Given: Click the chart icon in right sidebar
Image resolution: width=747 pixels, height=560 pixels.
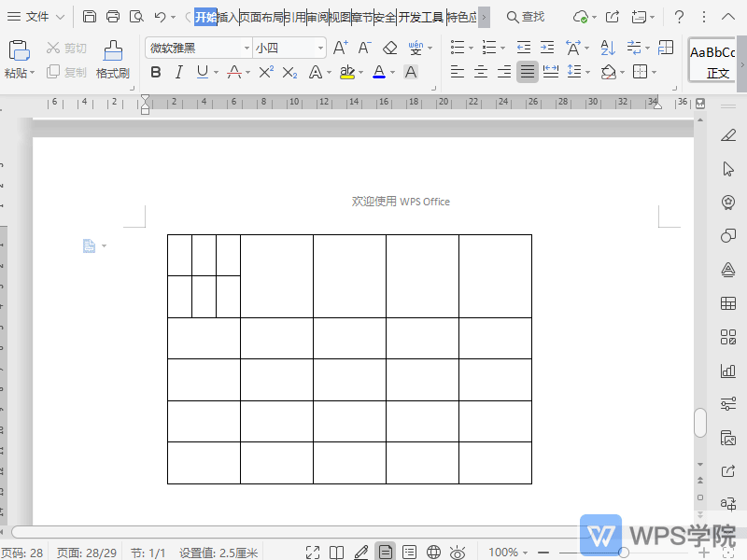Looking at the screenshot, I should pyautogui.click(x=728, y=371).
